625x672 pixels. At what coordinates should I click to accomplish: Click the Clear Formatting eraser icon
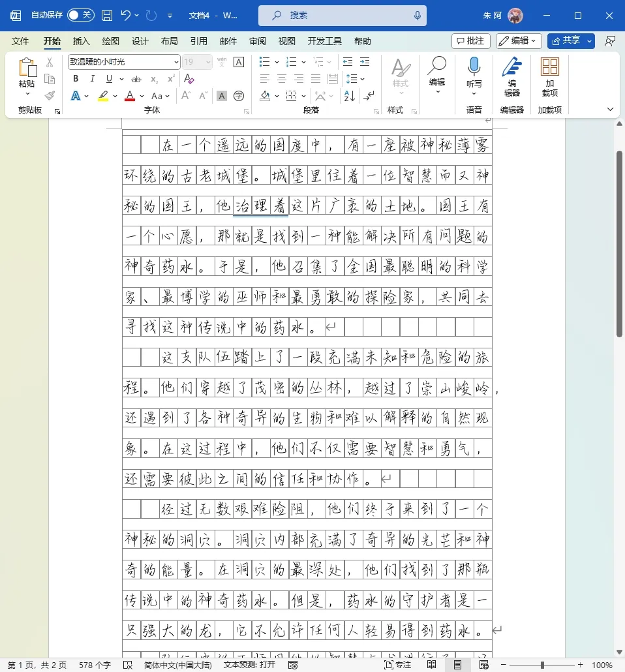(189, 79)
